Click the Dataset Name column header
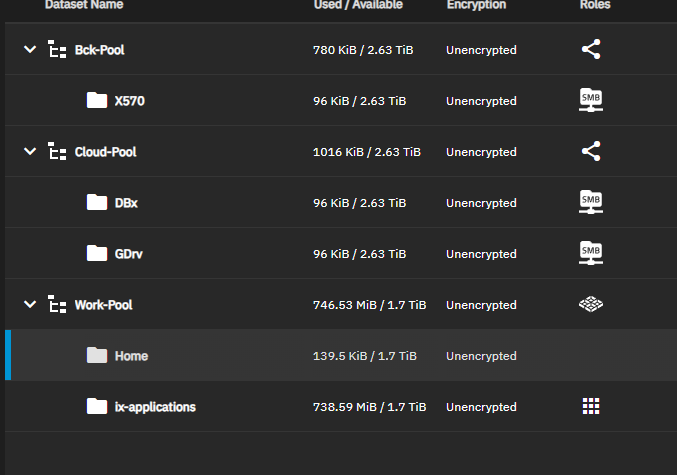The height and width of the screenshot is (475, 677). pyautogui.click(x=84, y=5)
